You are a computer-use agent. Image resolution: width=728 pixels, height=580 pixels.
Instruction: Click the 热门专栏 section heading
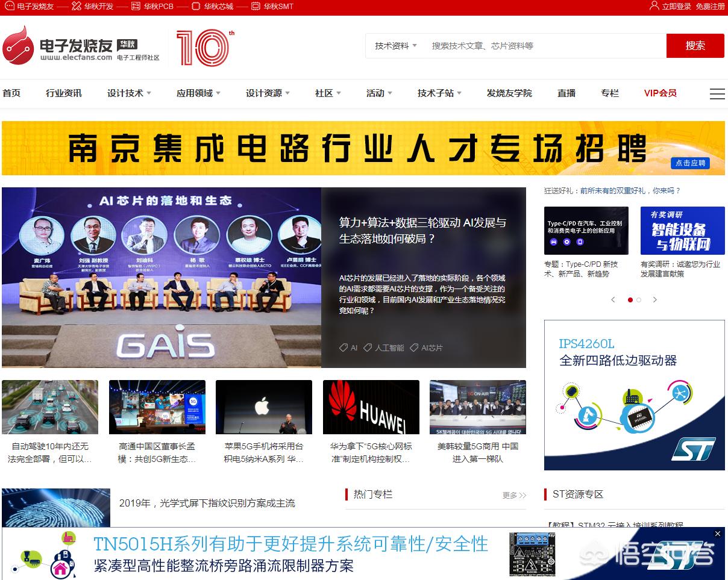pos(373,494)
